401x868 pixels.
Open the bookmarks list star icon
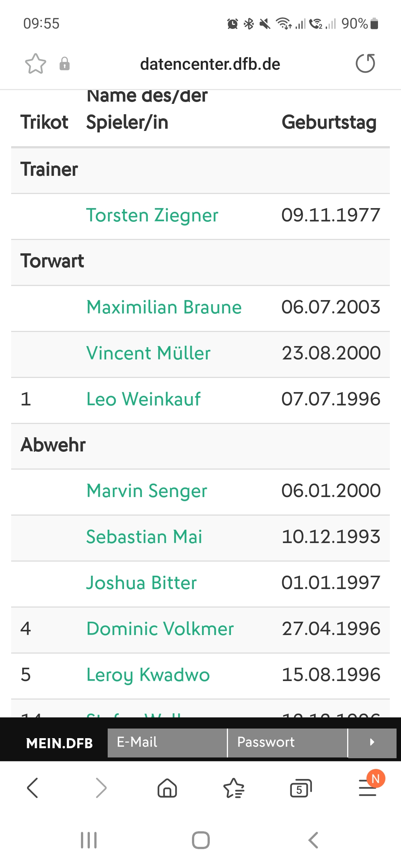point(234,788)
